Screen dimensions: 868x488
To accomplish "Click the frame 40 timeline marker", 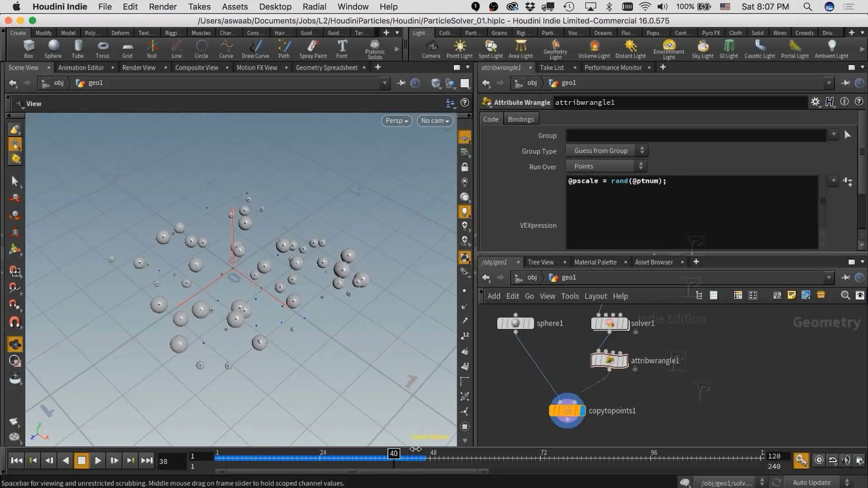I will click(x=394, y=453).
